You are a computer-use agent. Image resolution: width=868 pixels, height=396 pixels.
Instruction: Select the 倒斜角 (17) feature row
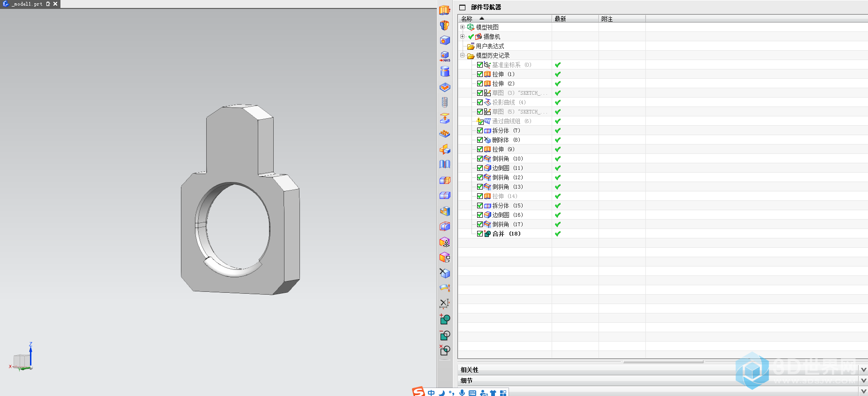click(503, 224)
